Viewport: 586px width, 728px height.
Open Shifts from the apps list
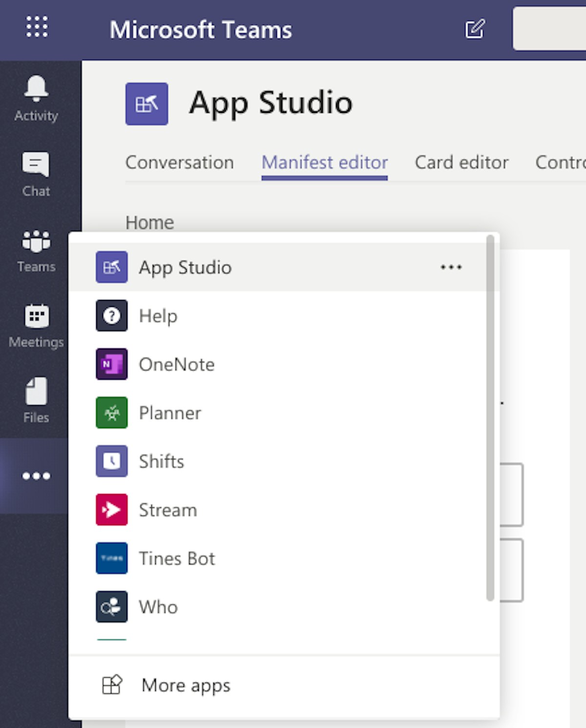[161, 461]
